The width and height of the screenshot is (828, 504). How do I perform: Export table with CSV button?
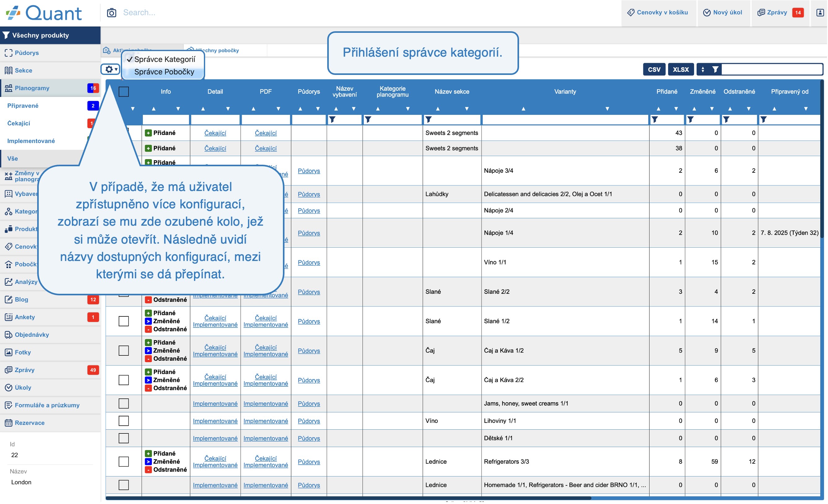click(x=654, y=70)
